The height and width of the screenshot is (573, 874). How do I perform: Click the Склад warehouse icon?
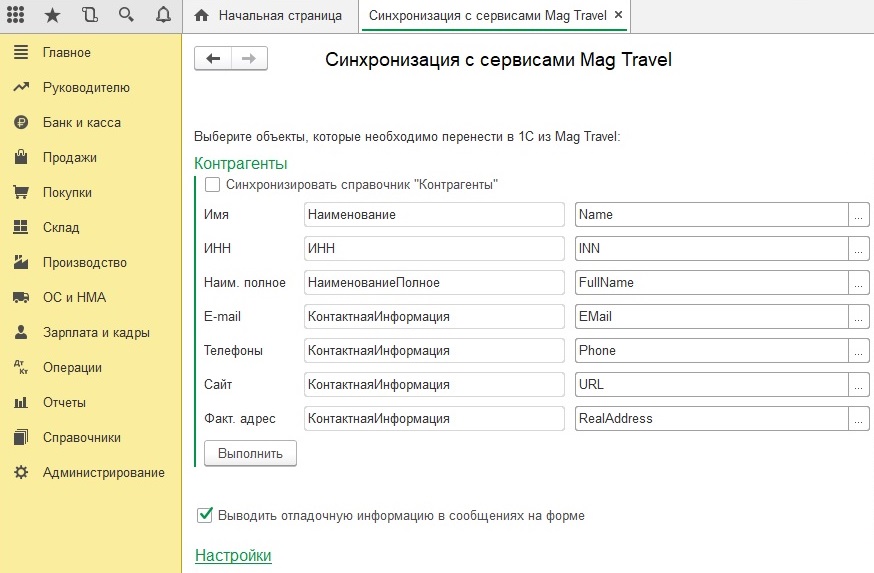point(21,227)
